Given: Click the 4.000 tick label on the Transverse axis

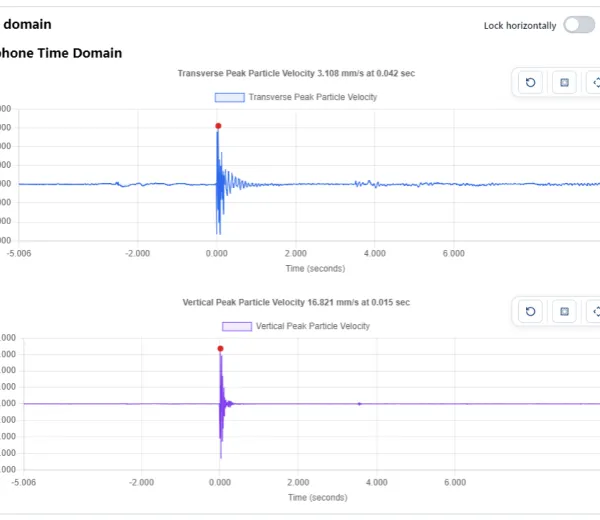Looking at the screenshot, I should pyautogui.click(x=375, y=253).
